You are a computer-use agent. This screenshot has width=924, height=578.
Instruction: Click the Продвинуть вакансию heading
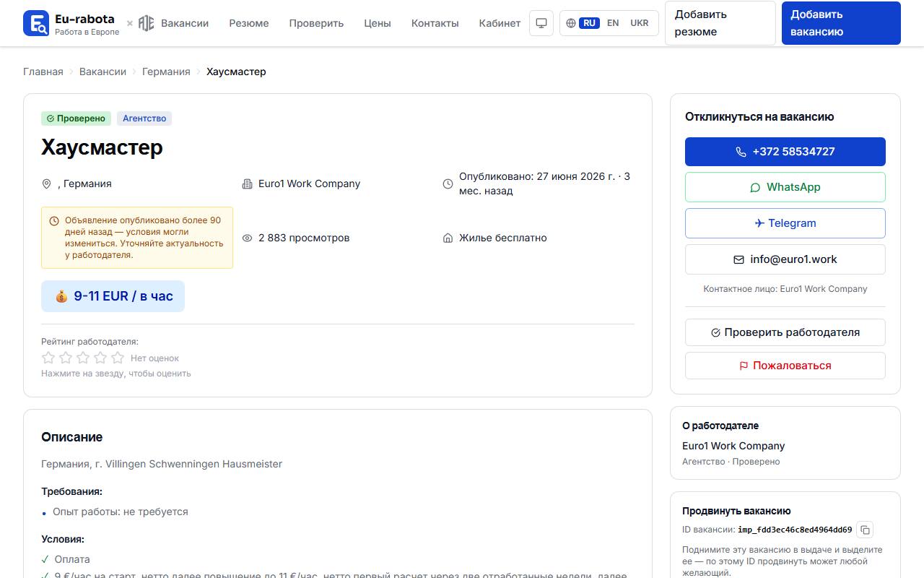[736, 511]
